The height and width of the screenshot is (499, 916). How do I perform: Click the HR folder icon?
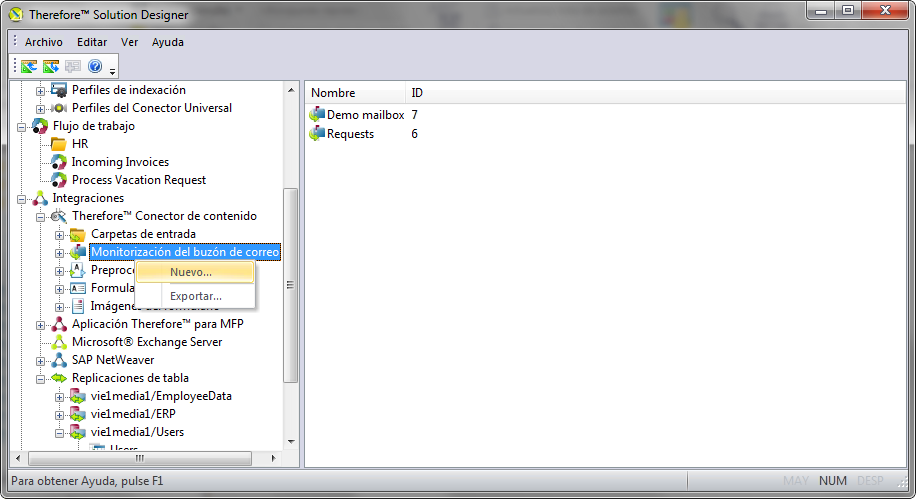point(58,144)
